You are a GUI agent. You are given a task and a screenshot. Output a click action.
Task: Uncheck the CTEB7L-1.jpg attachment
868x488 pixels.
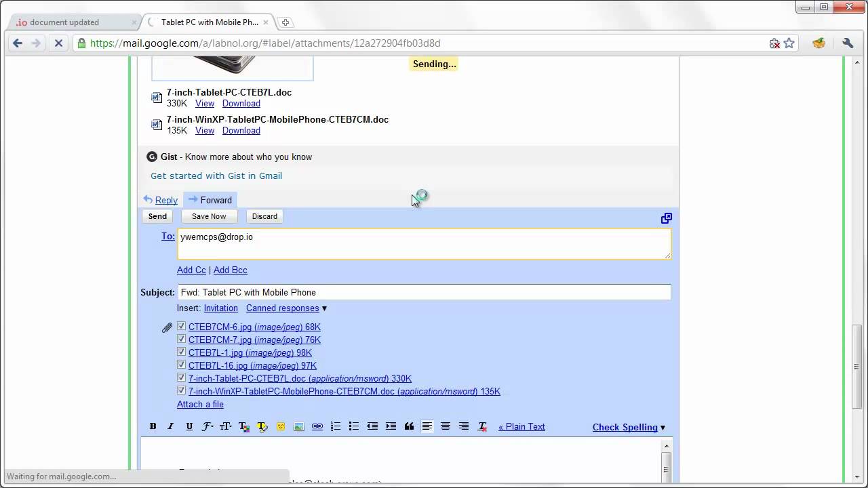[x=181, y=352]
